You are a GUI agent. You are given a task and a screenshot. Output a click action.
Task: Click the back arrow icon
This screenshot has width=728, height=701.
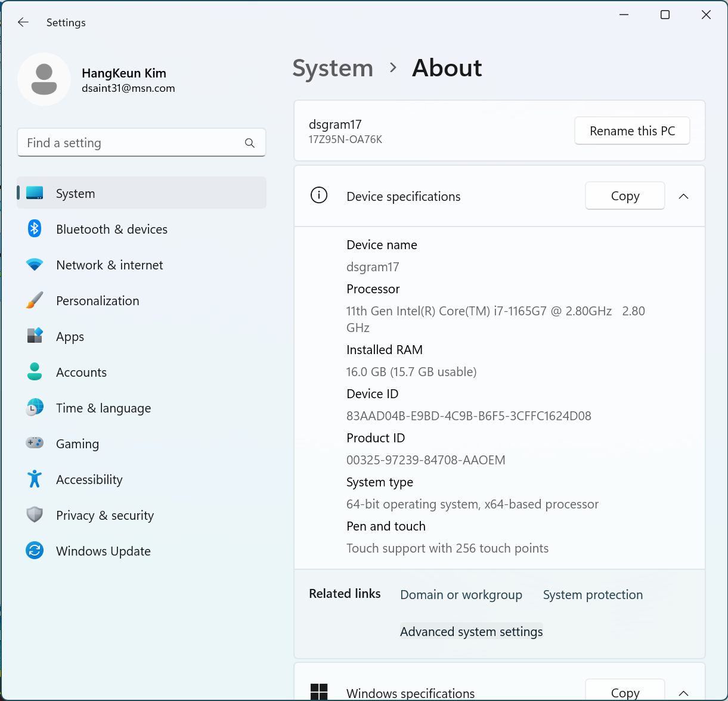click(23, 23)
